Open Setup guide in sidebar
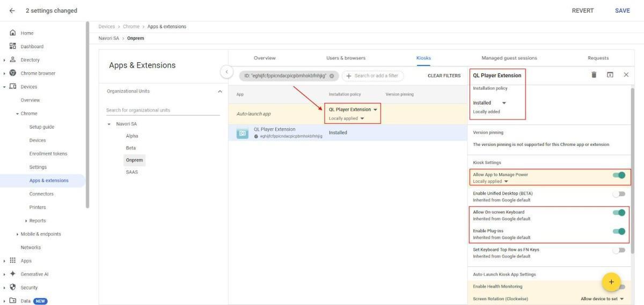This screenshot has width=644, height=305. (42, 127)
